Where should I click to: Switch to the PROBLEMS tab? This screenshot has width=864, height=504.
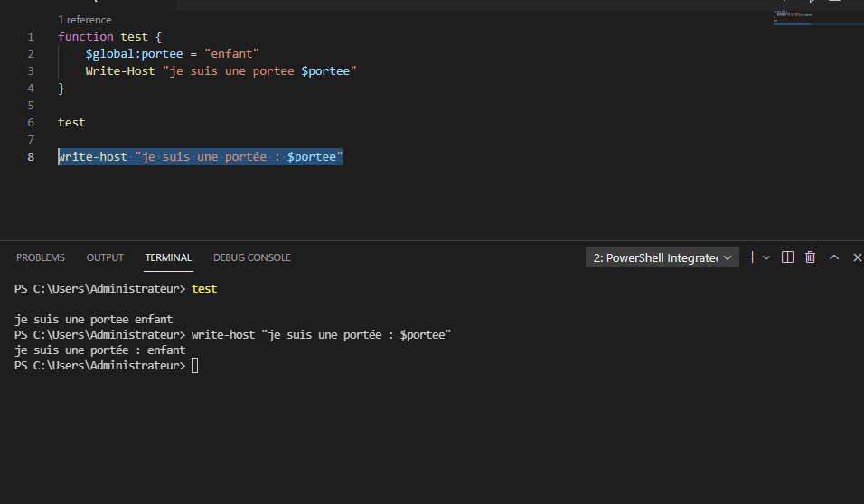pos(41,257)
